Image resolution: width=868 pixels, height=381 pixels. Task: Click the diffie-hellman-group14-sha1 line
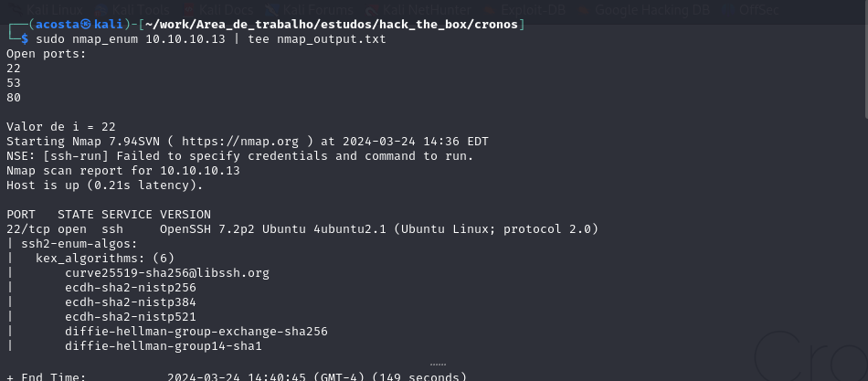(x=164, y=346)
